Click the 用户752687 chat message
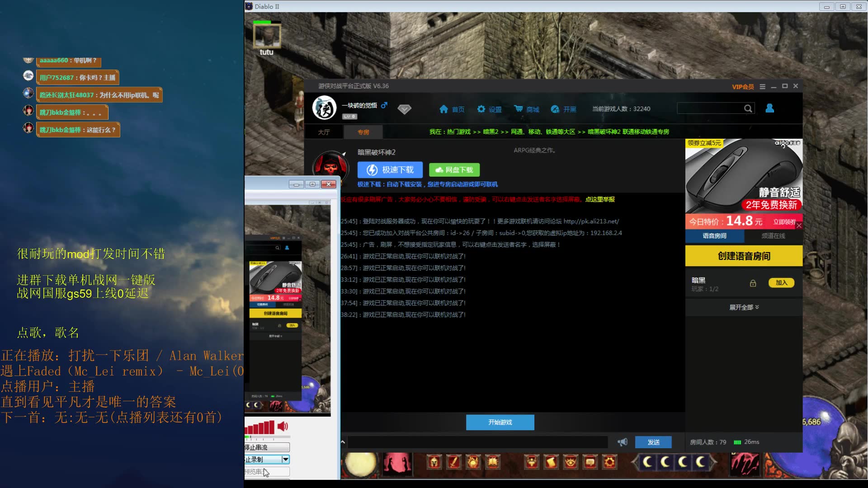Screen dimensions: 868x488 pos(77,78)
